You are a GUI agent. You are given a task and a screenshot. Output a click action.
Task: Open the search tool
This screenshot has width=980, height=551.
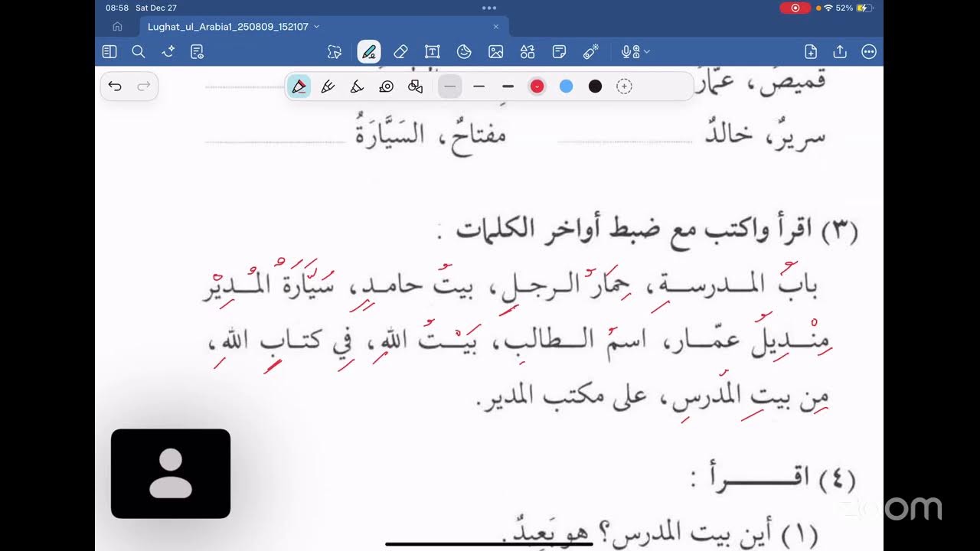point(139,51)
